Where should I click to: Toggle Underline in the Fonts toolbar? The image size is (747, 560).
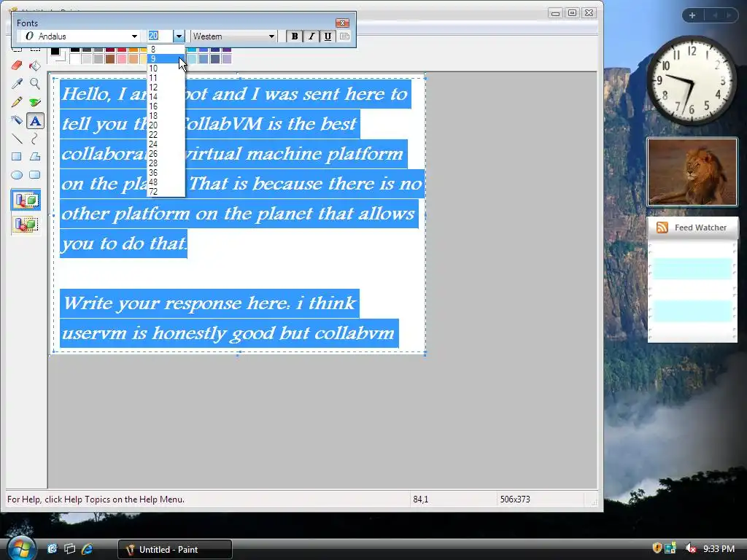coord(328,36)
